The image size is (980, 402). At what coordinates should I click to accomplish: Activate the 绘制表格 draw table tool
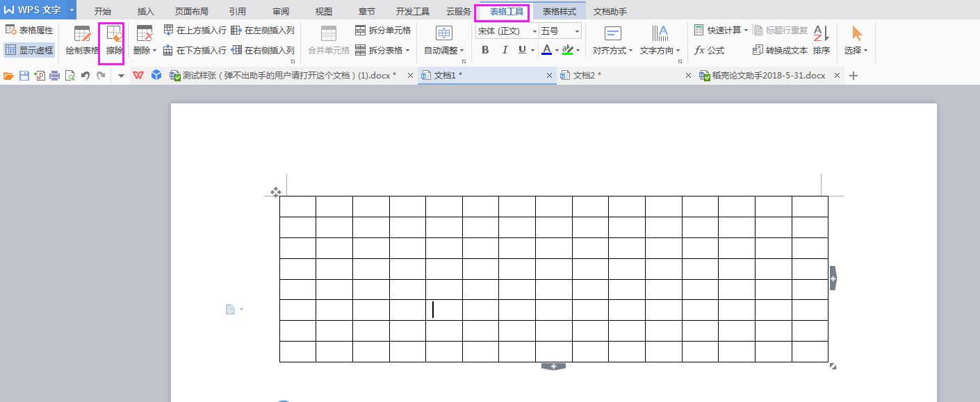(82, 40)
